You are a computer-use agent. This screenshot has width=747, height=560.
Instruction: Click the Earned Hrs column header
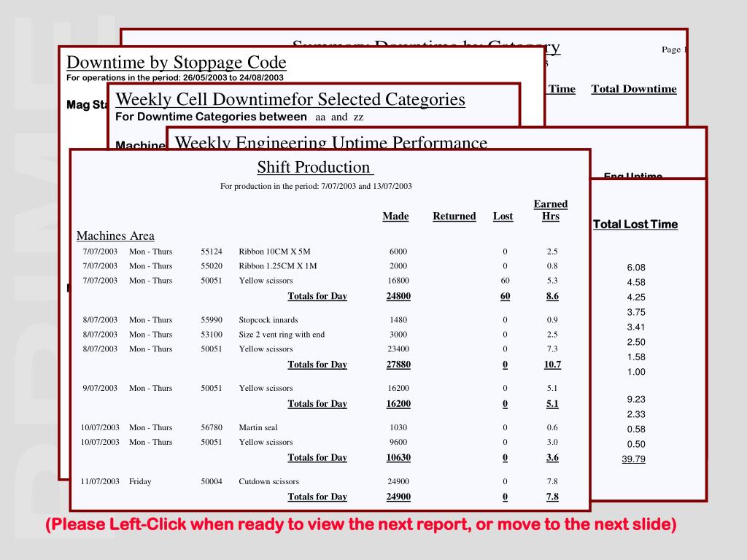[x=550, y=210]
